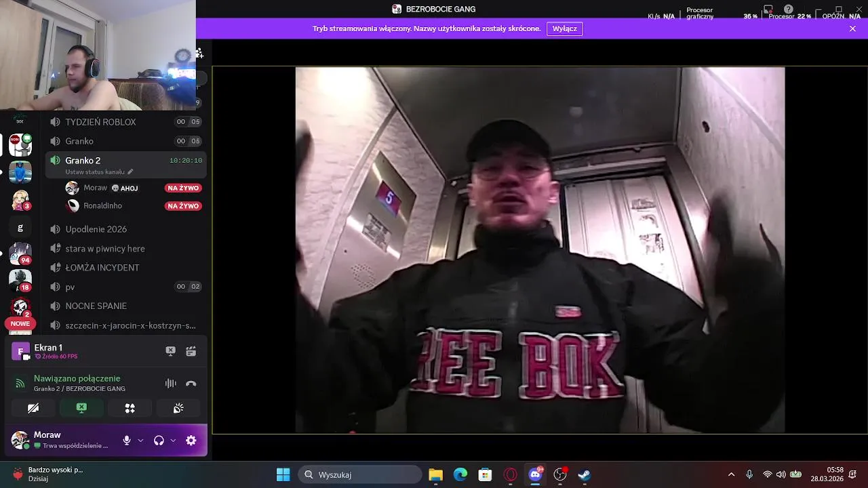Open the szczecin-x-jarocin-x-kostrzyn channel

[125, 325]
